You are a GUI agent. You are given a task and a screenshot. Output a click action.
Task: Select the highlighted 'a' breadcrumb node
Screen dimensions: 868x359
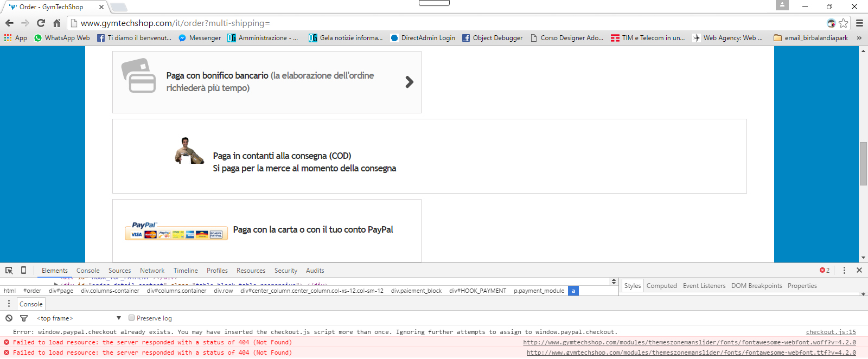click(x=573, y=291)
